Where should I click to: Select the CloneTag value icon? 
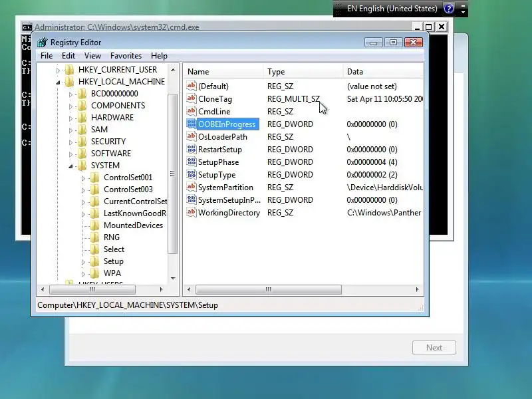click(192, 98)
